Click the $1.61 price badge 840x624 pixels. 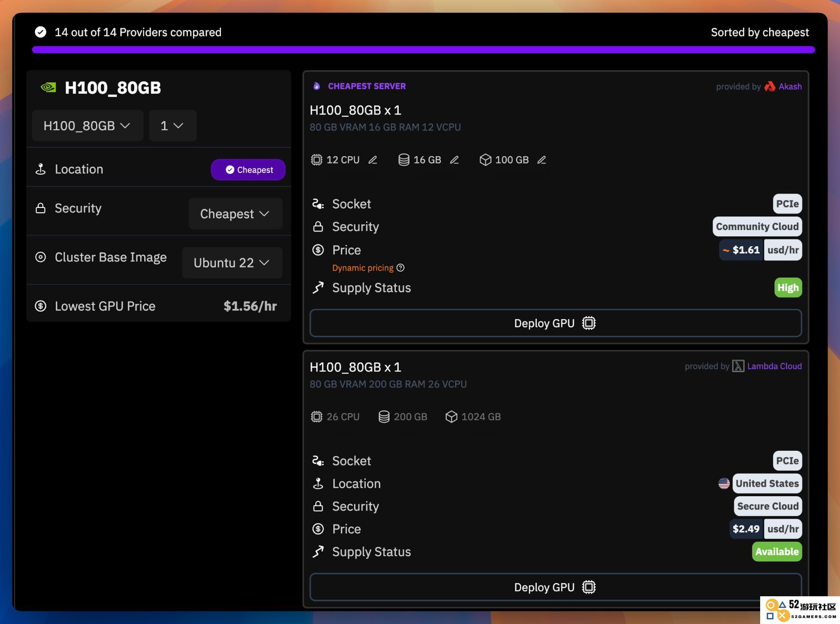[741, 250]
